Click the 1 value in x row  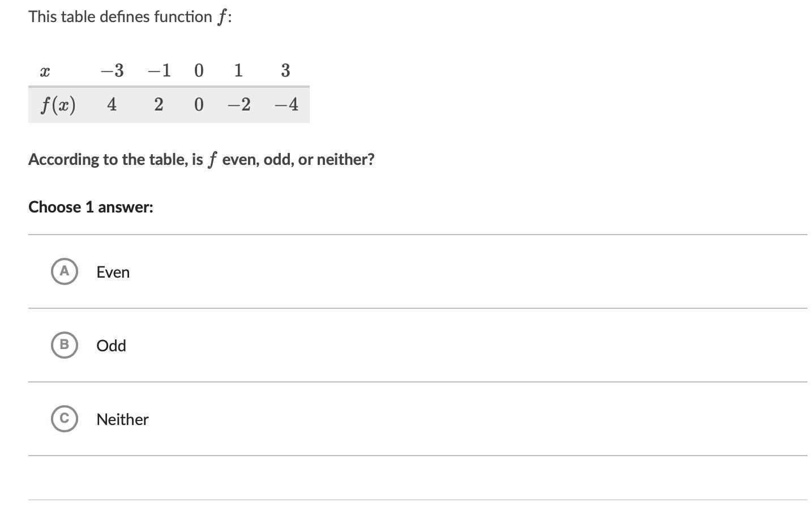point(238,70)
